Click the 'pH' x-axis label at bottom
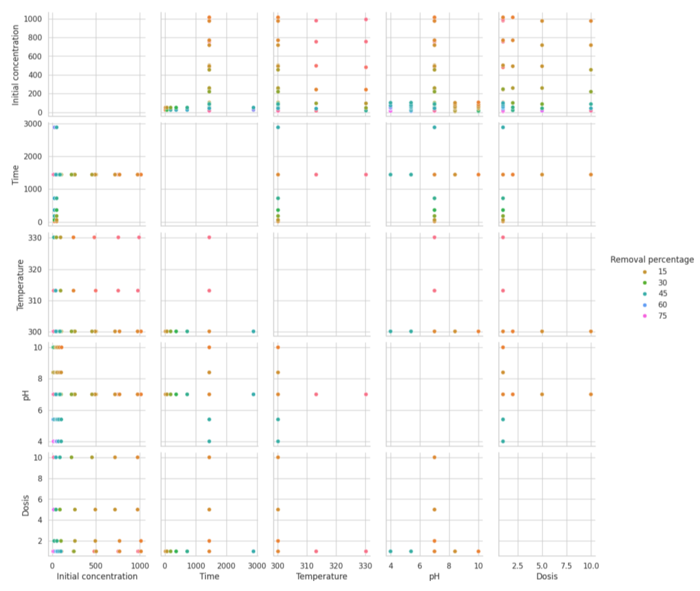 click(x=434, y=576)
